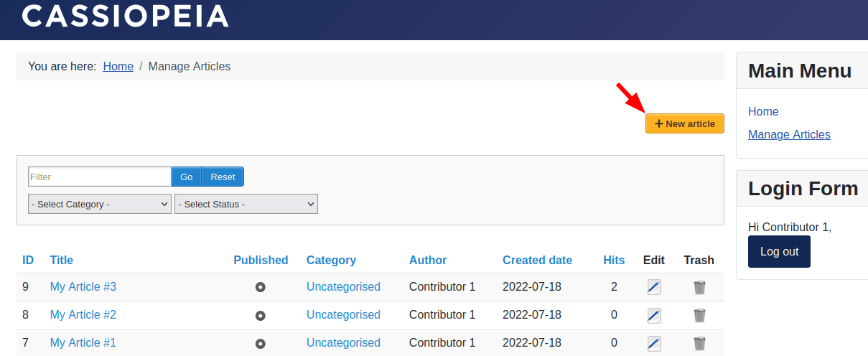Viewport: 868px width, 356px height.
Task: Select created date of My Article #3
Action: tap(532, 286)
